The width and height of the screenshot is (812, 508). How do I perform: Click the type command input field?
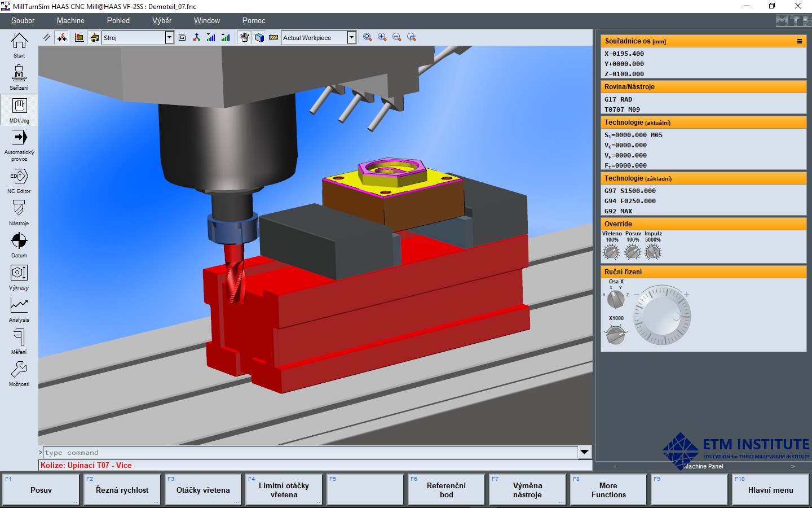(x=311, y=452)
